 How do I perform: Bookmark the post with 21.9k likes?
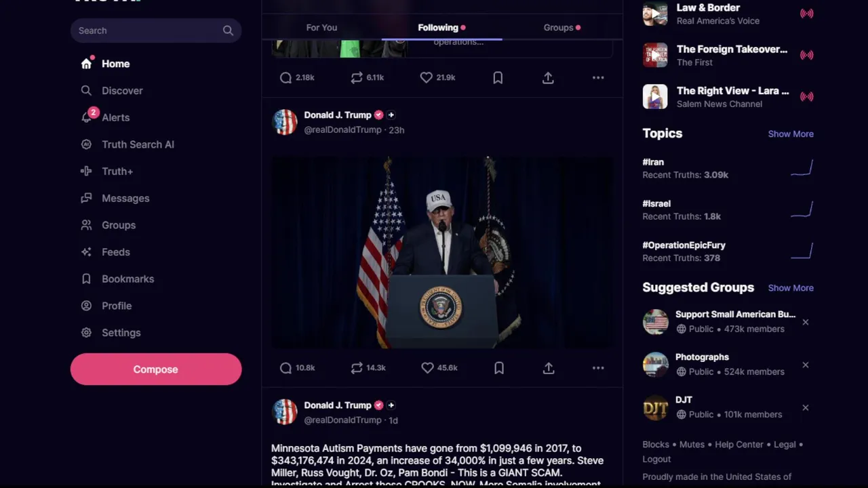tap(498, 78)
